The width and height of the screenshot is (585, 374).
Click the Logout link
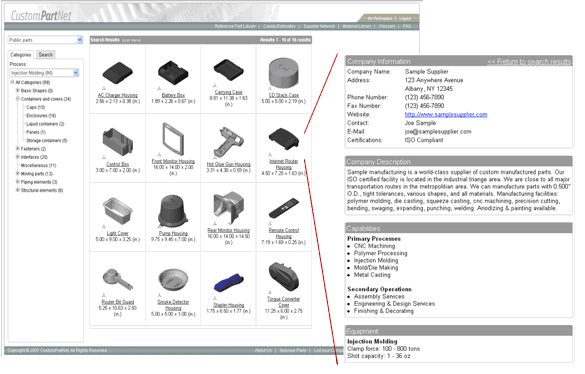pyautogui.click(x=405, y=18)
